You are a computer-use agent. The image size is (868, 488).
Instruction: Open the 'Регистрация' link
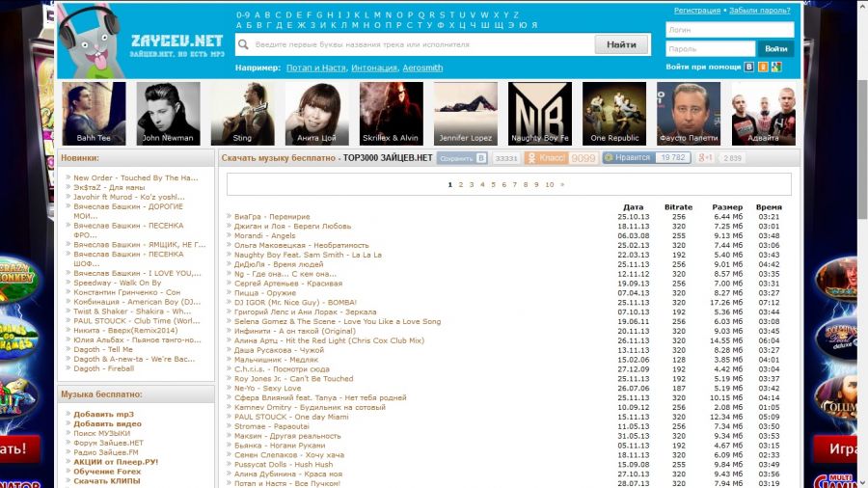[696, 10]
